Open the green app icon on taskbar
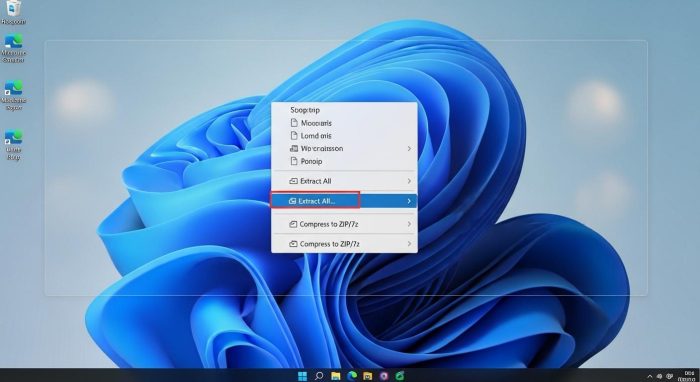700x382 pixels. (400, 376)
